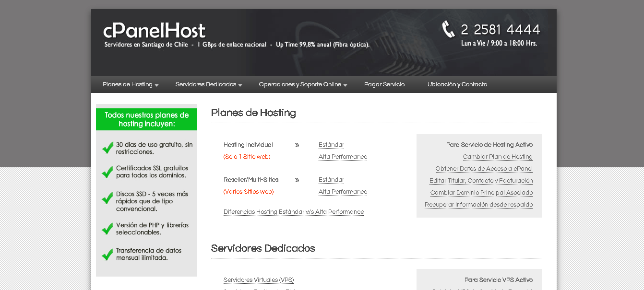This screenshot has width=644, height=290.
Task: Click Recuperar información desde respaldo link
Action: 478,205
